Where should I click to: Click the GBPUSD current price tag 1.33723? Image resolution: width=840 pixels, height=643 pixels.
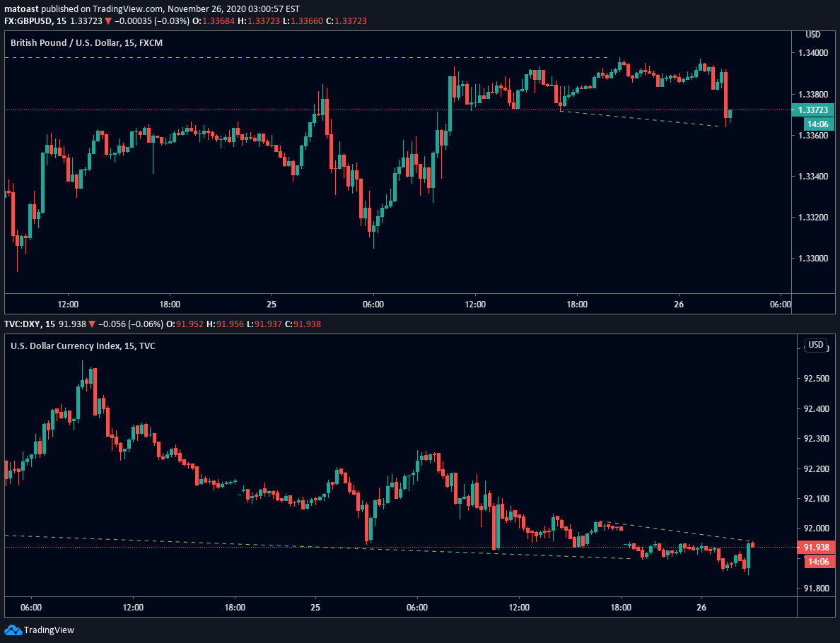(x=813, y=110)
